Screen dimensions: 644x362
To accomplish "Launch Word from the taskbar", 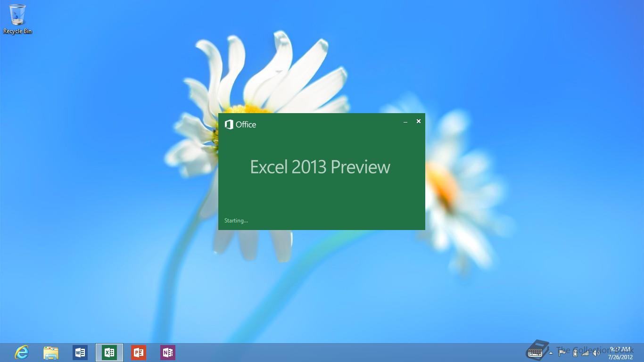I will [80, 353].
